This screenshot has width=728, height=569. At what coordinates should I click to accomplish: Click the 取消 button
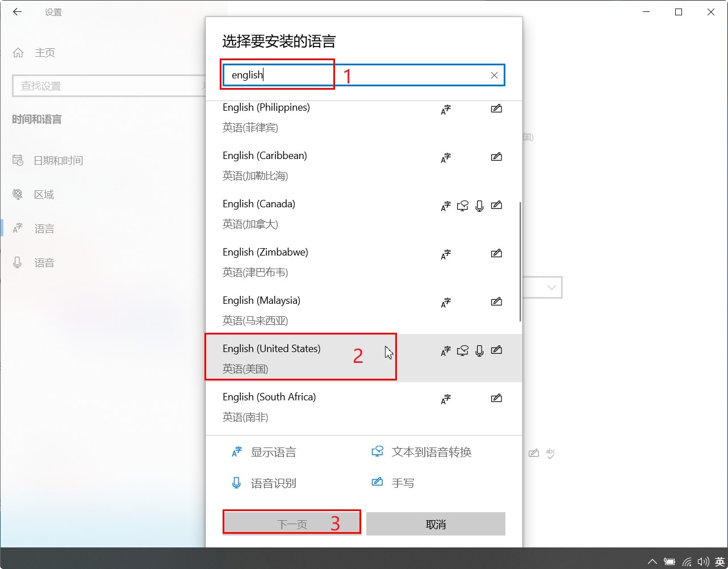pyautogui.click(x=435, y=524)
